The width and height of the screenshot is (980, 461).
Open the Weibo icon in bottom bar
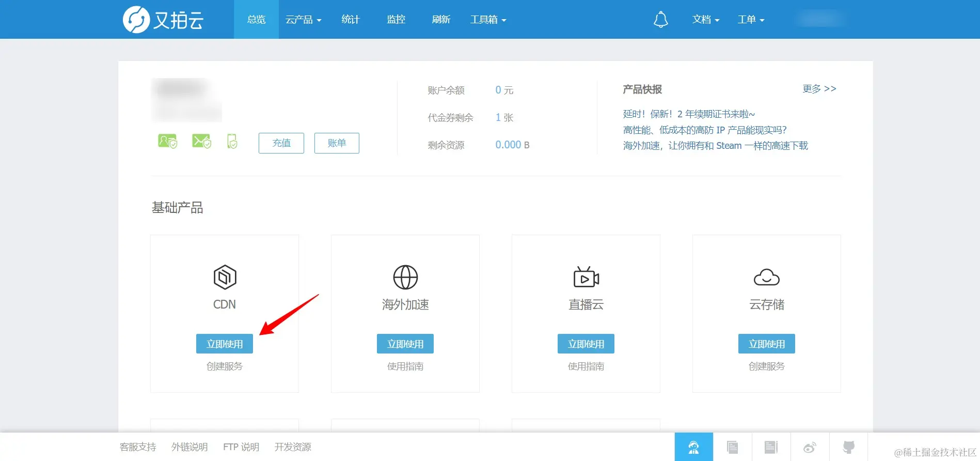[x=810, y=447]
